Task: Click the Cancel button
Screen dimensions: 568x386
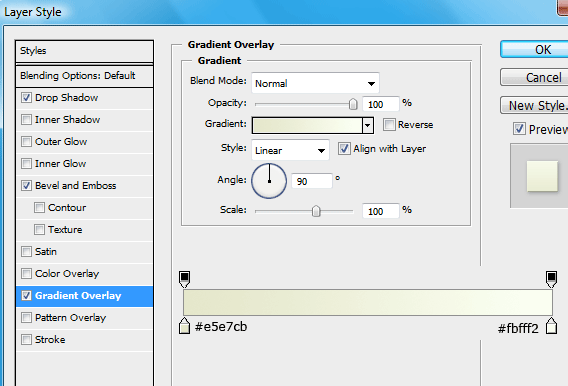Action: pos(534,77)
